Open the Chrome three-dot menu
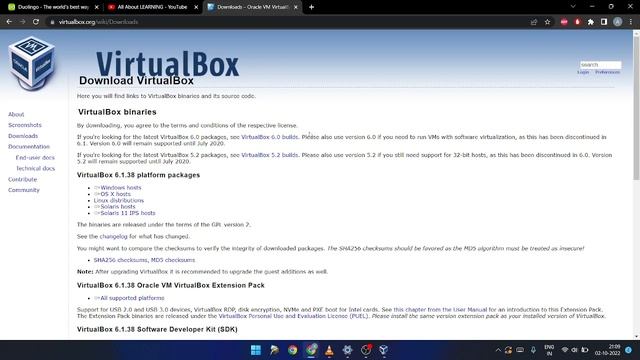 click(x=631, y=22)
